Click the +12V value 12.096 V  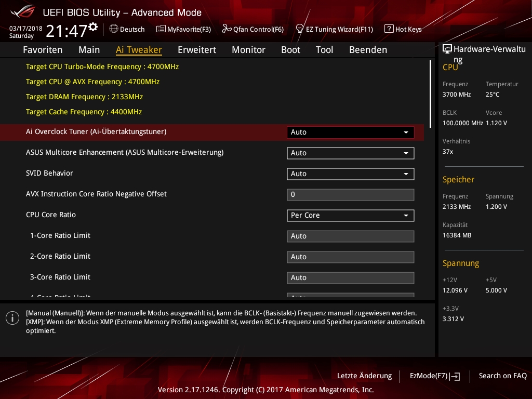point(455,290)
